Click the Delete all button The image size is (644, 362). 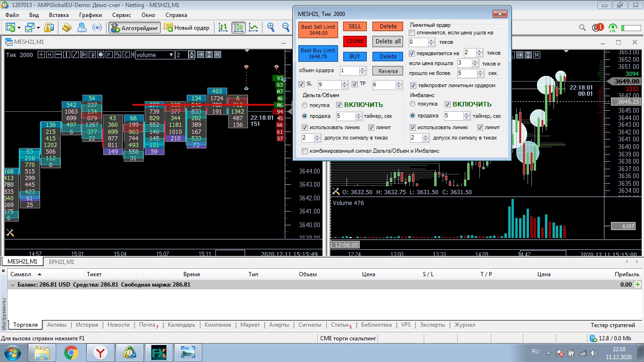tap(388, 41)
